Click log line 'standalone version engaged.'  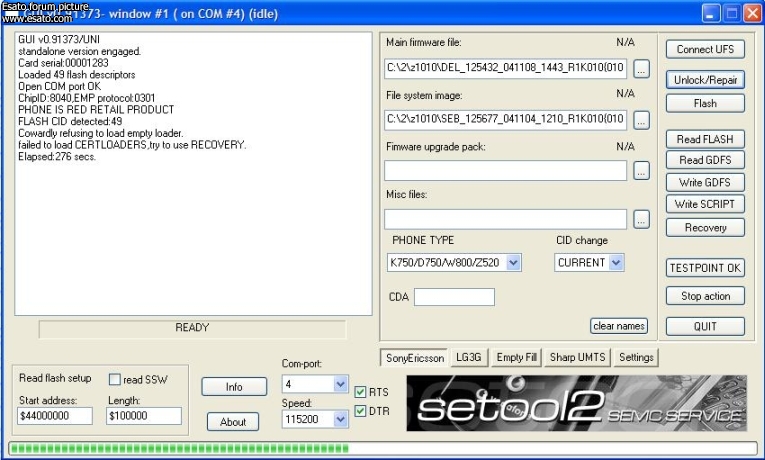pos(80,51)
